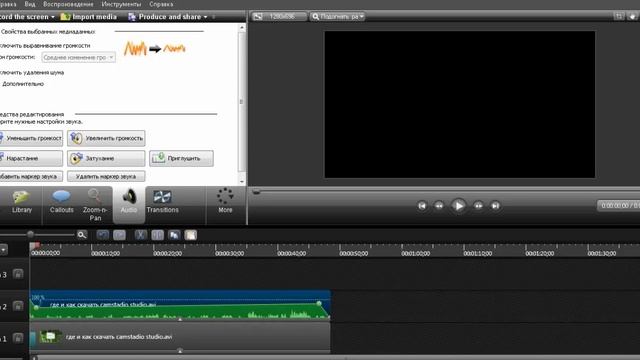This screenshot has height=360, width=640.
Task: Click timeline Paste icon
Action: tap(191, 235)
